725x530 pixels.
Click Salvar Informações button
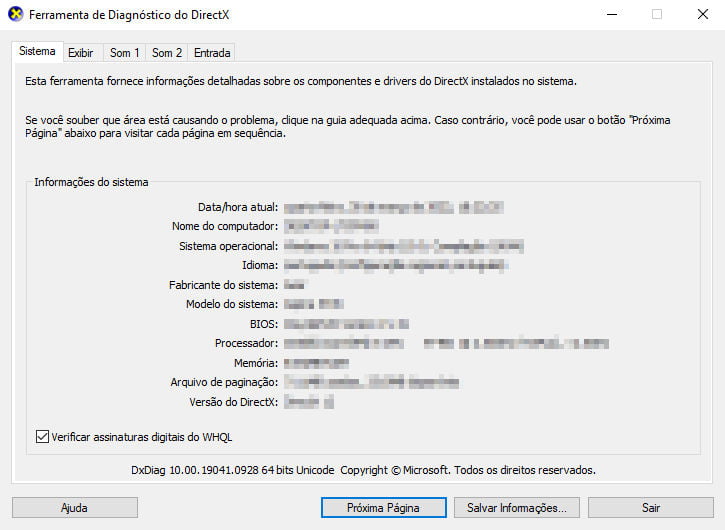516,508
